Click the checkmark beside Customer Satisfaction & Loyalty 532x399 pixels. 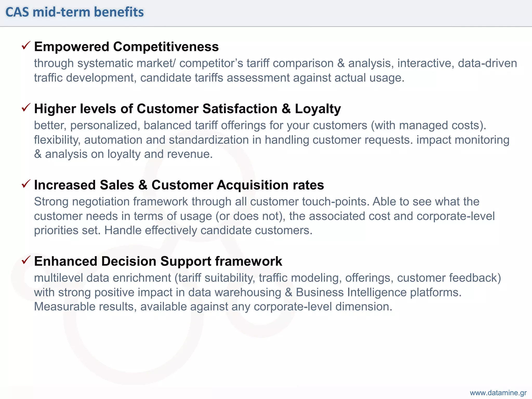[26, 107]
